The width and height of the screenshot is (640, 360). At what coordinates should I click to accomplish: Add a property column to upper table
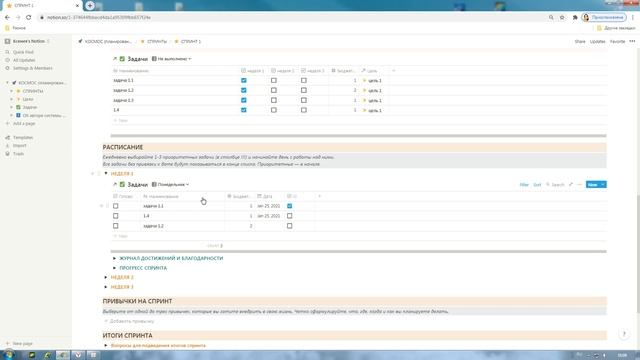pos(393,71)
